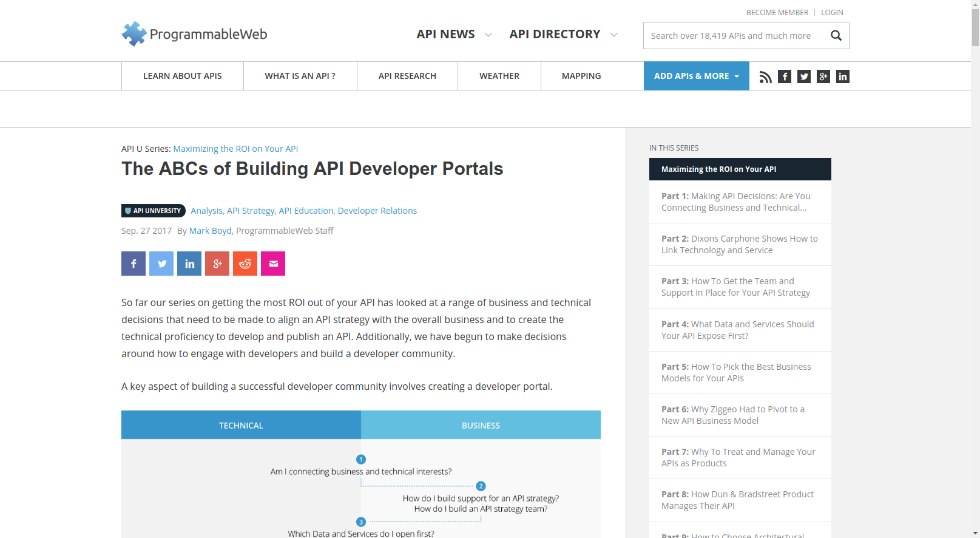Viewport: 980px width, 538px height.
Task: Click the API Strategy category link
Action: 251,211
